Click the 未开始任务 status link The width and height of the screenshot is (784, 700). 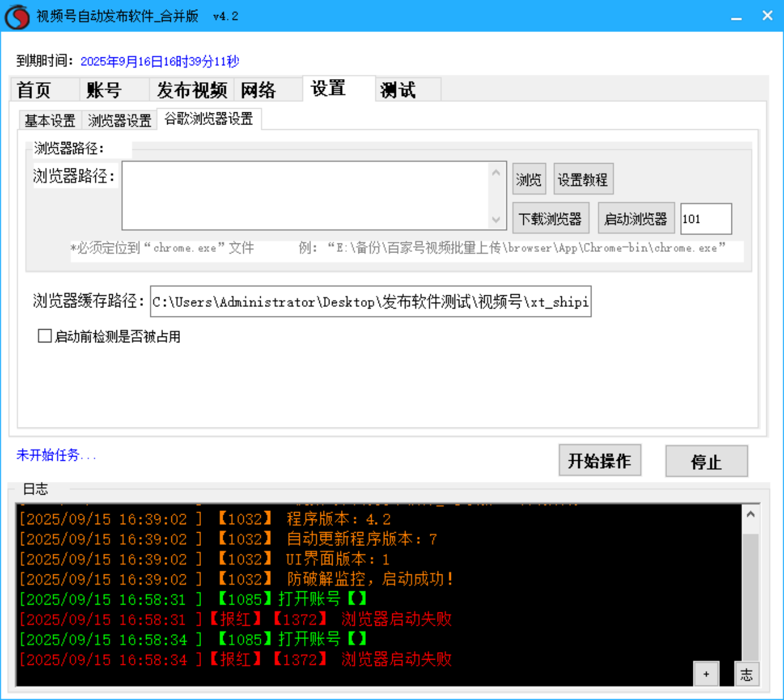pyautogui.click(x=54, y=455)
